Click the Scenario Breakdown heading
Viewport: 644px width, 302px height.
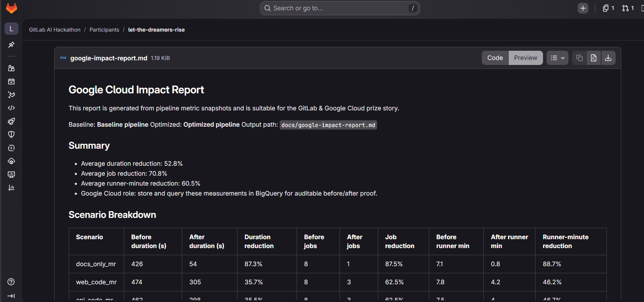click(112, 215)
